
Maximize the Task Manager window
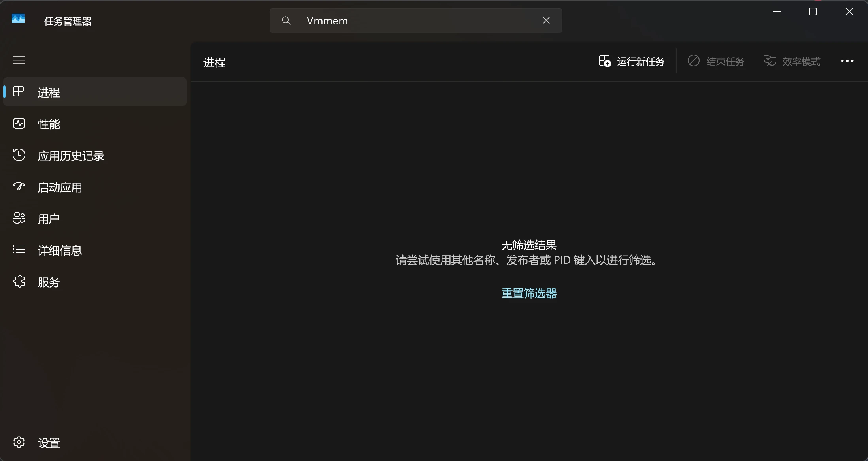point(813,12)
